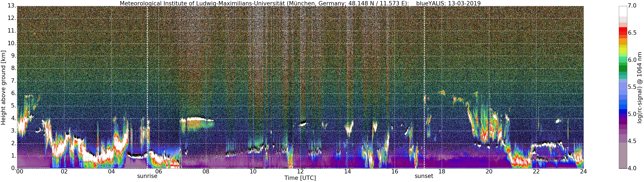This screenshot has height=182, width=644.
Task: Click the x-axis tick label '22'
Action: click(536, 172)
